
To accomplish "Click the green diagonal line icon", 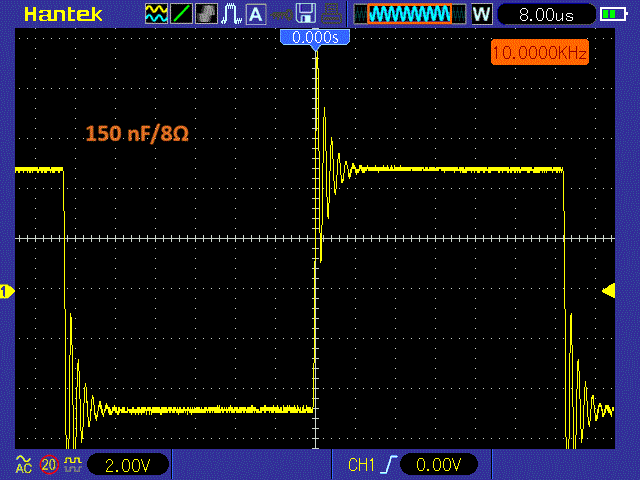I will tap(181, 13).
